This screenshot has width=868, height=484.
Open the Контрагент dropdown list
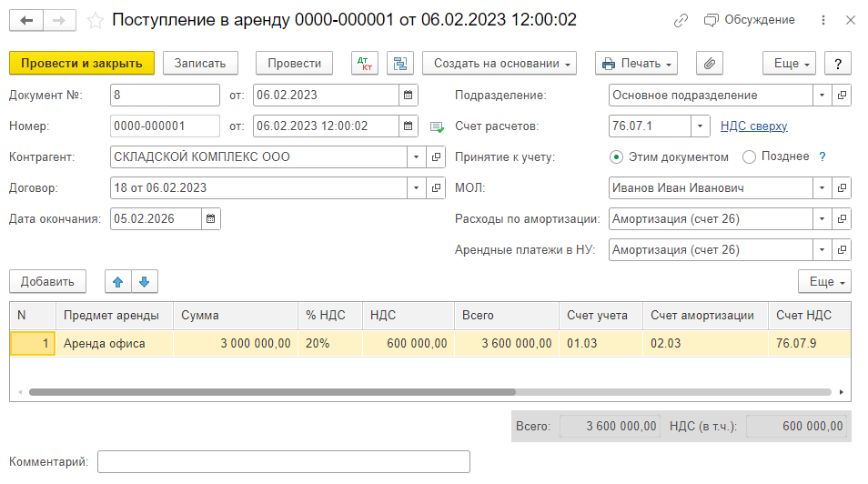416,156
